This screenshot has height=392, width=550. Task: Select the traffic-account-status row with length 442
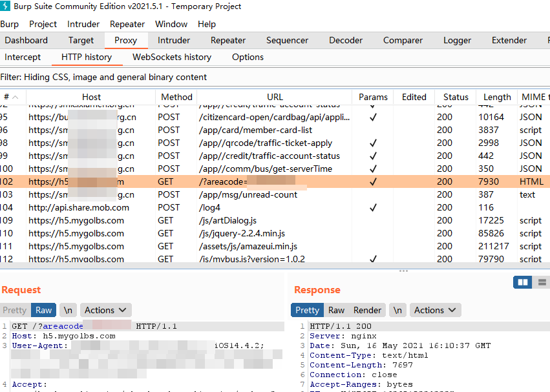coord(275,156)
